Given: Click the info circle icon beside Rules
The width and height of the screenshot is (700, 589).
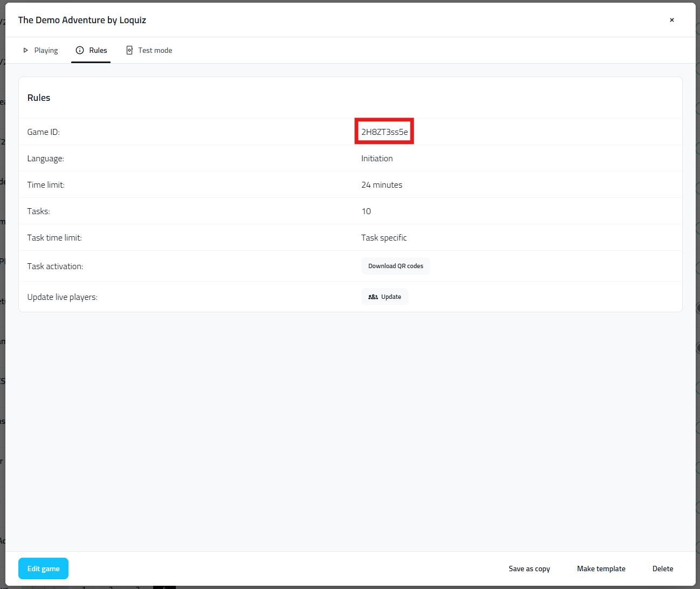Looking at the screenshot, I should pos(80,50).
